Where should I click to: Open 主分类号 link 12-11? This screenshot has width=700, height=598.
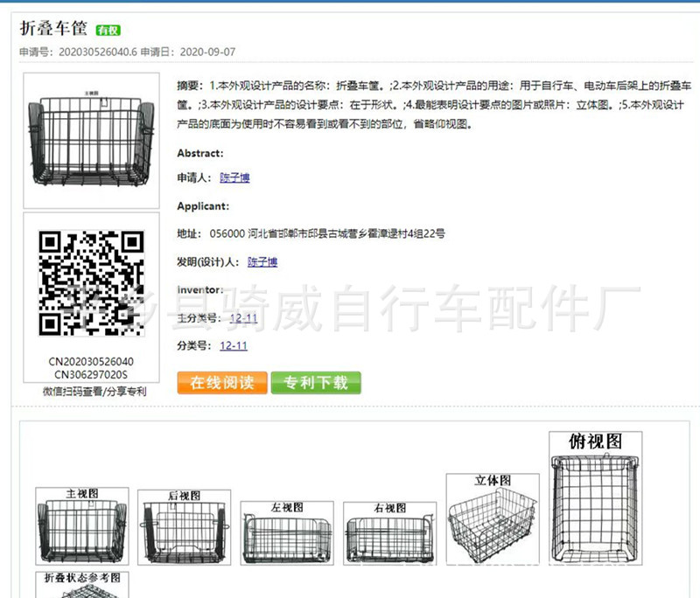point(244,318)
